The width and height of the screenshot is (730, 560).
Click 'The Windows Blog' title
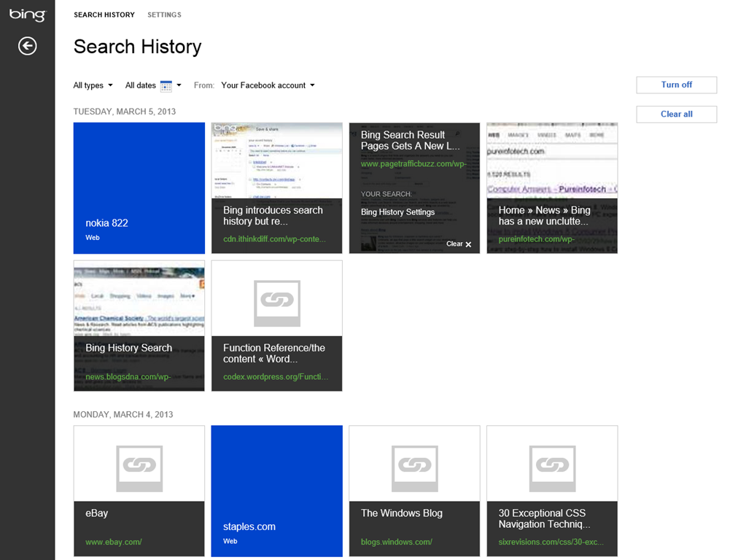pyautogui.click(x=401, y=513)
